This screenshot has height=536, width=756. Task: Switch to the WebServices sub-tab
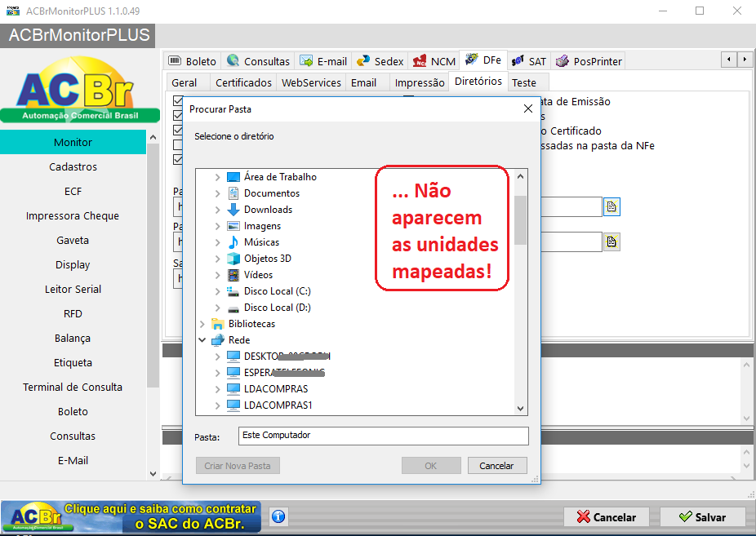pyautogui.click(x=311, y=82)
